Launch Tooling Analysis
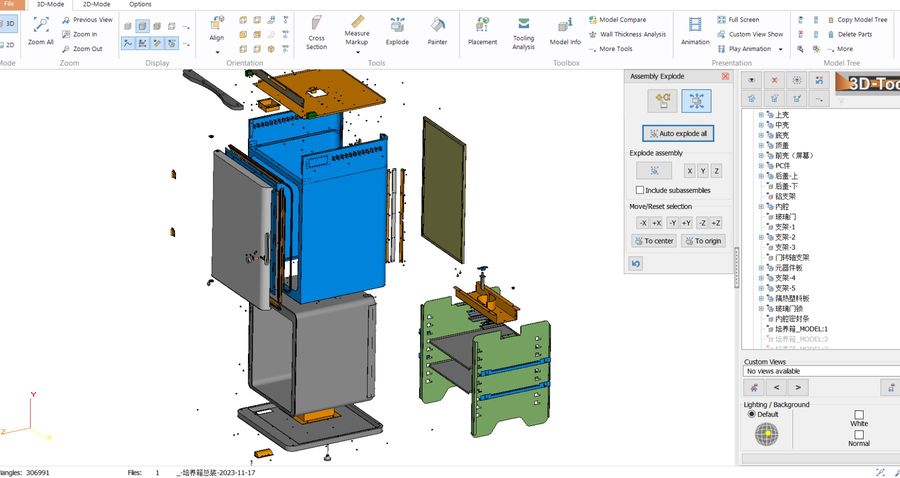The image size is (900, 478). tap(523, 34)
